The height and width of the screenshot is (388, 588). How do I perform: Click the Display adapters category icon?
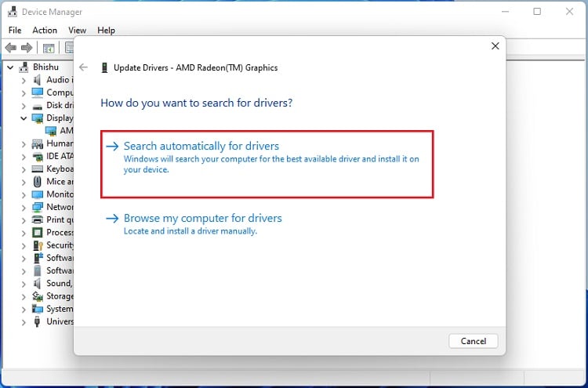[x=37, y=118]
